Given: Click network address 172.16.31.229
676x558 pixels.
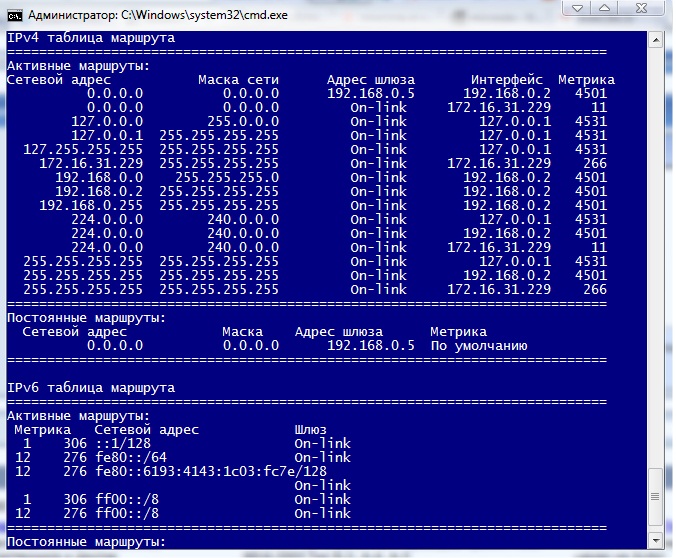Looking at the screenshot, I should (91, 163).
